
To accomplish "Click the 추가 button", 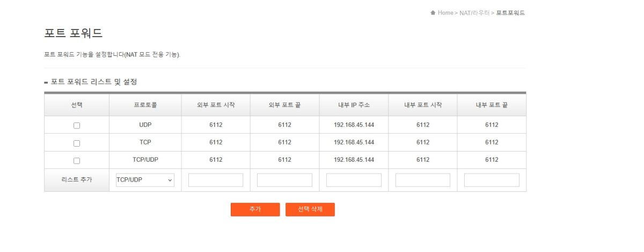I will click(x=255, y=210).
